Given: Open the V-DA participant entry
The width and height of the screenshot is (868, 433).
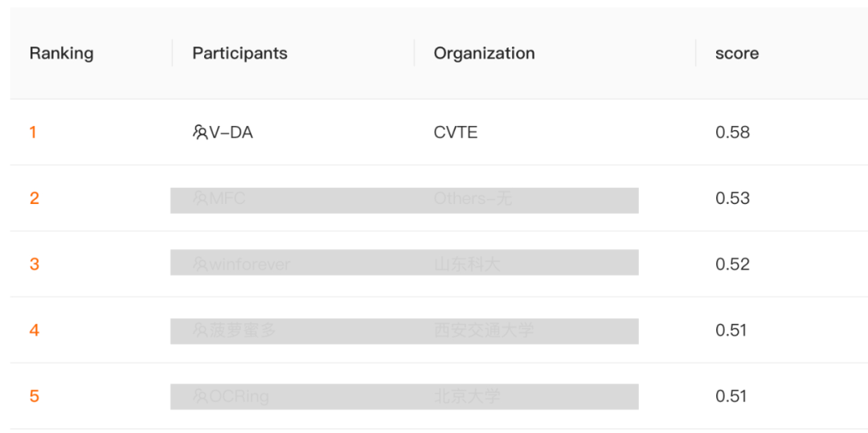Looking at the screenshot, I should 231,133.
